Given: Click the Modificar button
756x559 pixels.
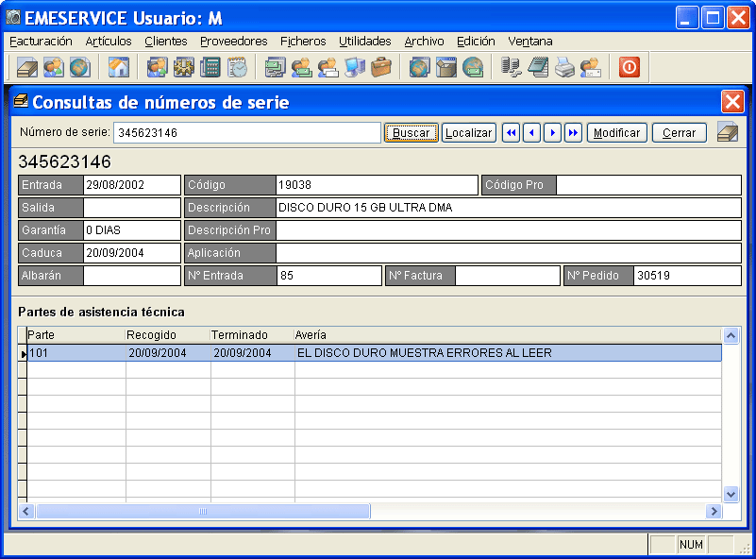Looking at the screenshot, I should coord(616,132).
